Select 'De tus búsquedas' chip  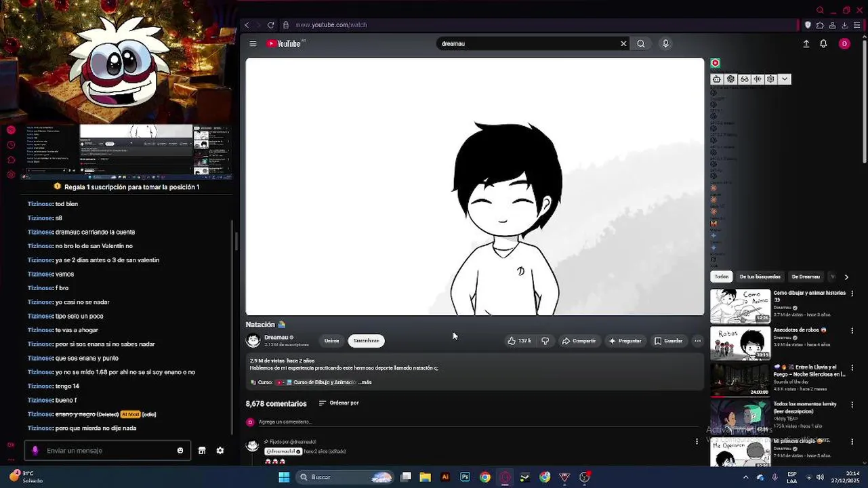click(760, 277)
